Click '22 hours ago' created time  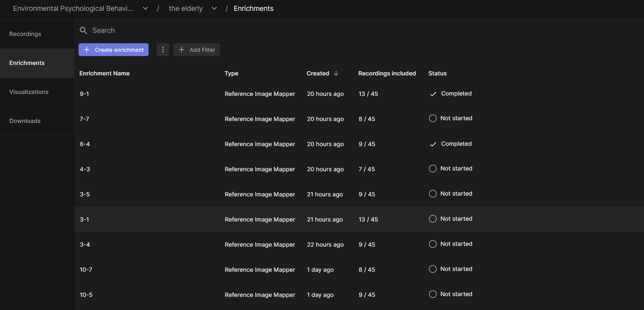[325, 244]
